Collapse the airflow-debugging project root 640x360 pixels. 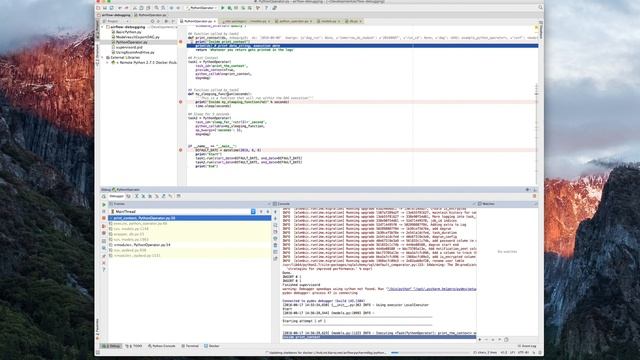(103, 27)
